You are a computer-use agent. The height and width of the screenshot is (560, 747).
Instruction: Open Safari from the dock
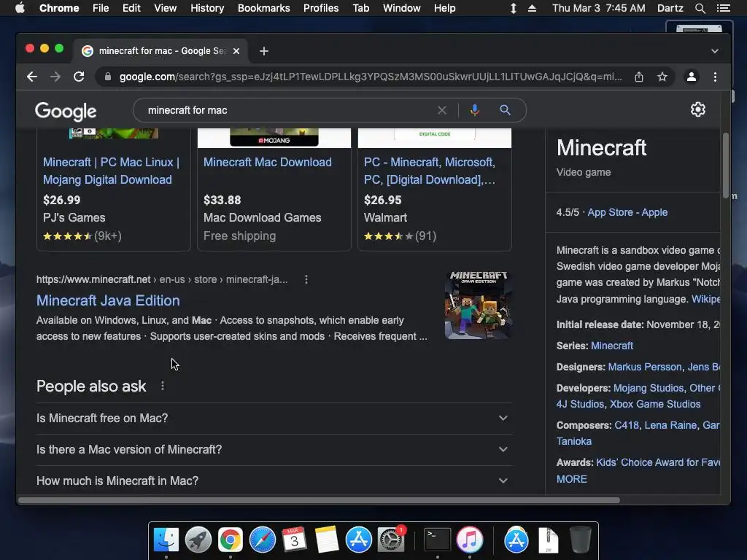[x=263, y=540]
